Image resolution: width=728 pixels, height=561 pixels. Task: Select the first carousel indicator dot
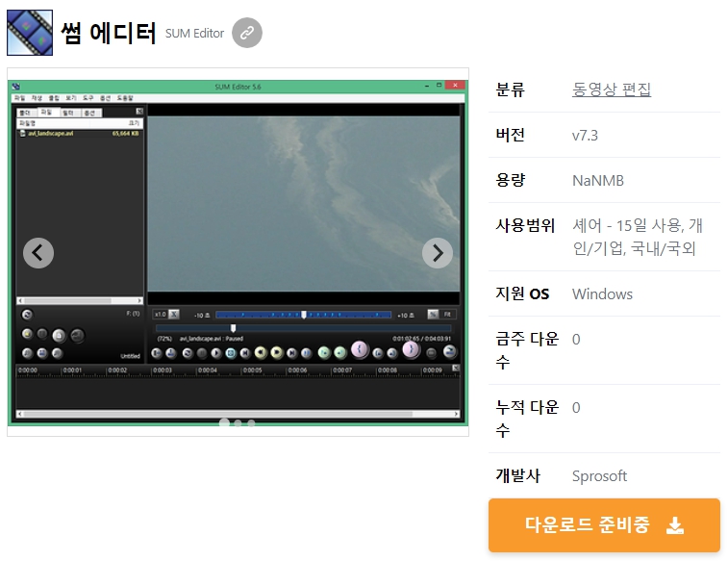click(x=224, y=422)
